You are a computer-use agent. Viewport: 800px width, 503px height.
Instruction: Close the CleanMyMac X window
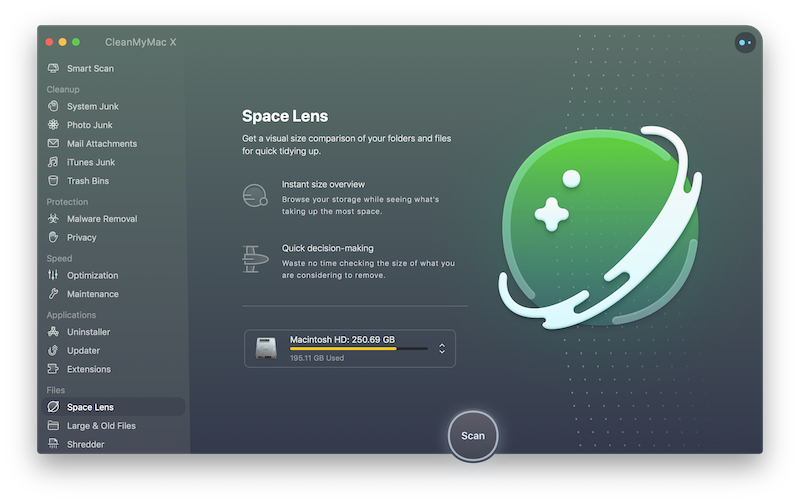pos(49,42)
